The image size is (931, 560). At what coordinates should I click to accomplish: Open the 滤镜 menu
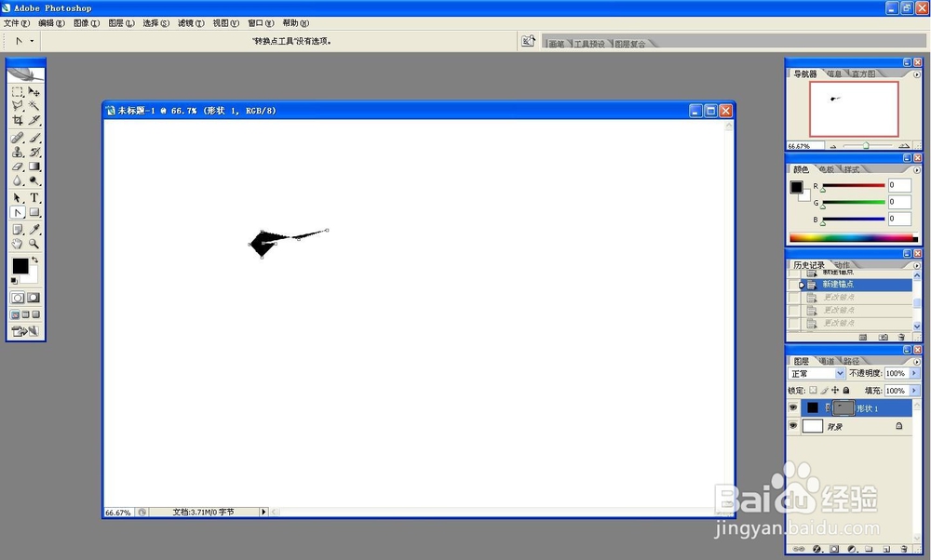click(x=191, y=23)
